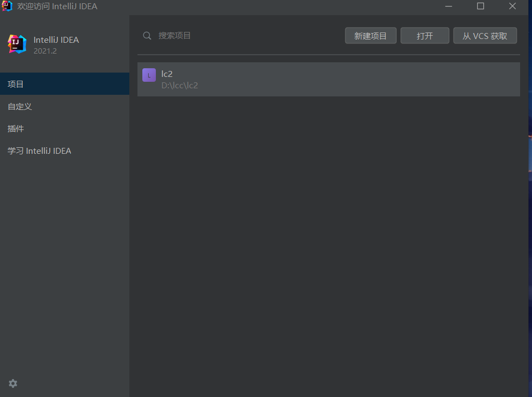
Task: Click the 从 VCS 获取 button
Action: click(x=485, y=36)
